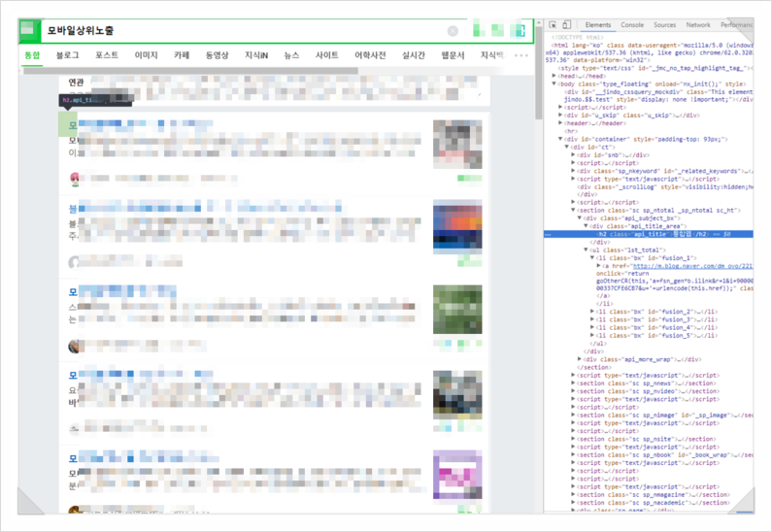Select the 블로그 search category tab

(67, 55)
